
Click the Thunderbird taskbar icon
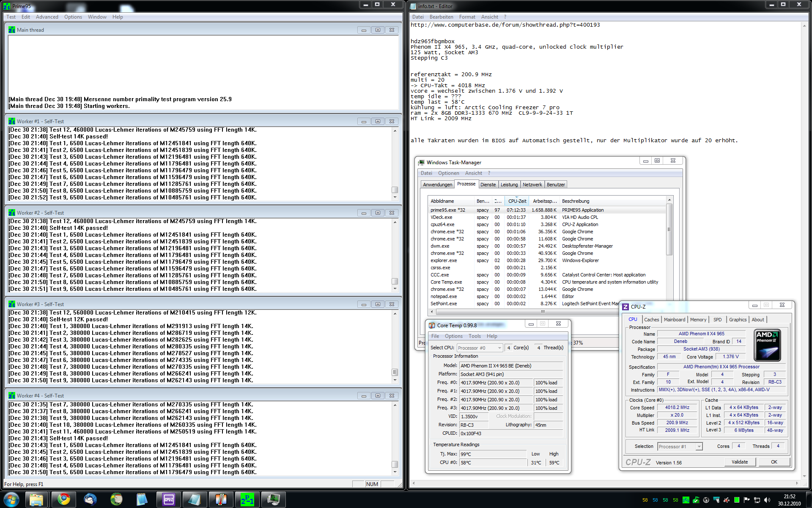coord(90,500)
